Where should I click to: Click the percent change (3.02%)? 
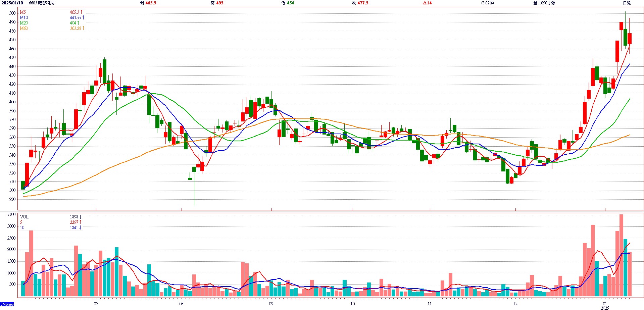488,3
